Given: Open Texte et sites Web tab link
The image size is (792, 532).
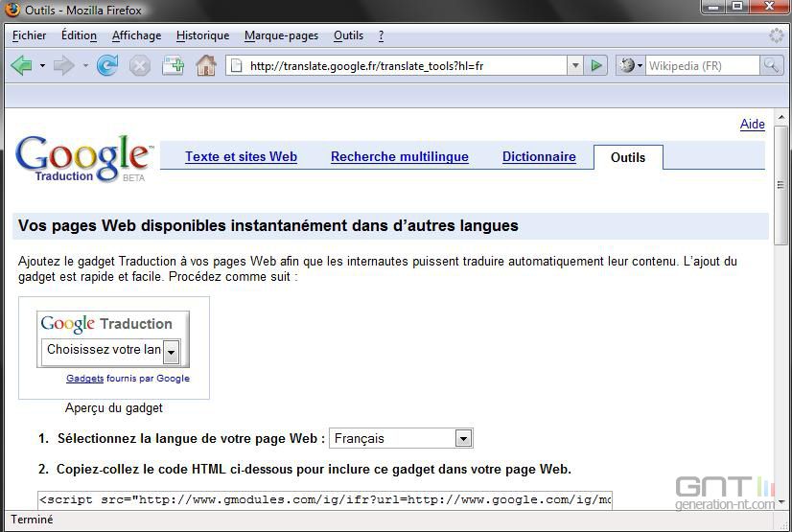Looking at the screenshot, I should pos(241,156).
